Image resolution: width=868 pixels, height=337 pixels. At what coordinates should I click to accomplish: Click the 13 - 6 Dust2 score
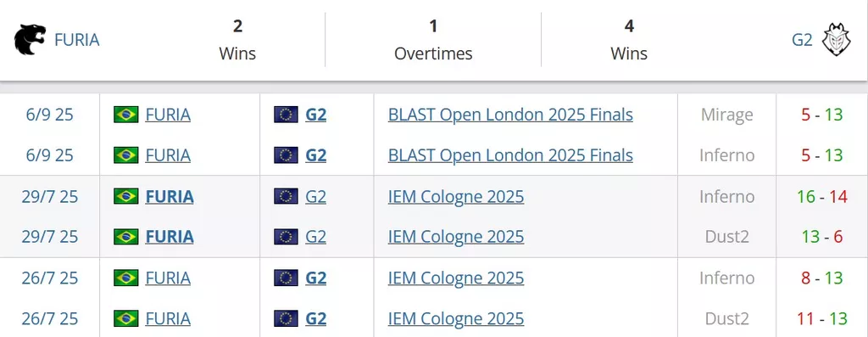coord(822,237)
